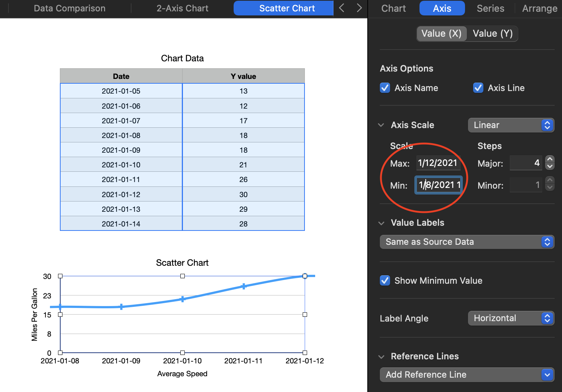Viewport: 562px width, 392px height.
Task: Open the 2-Axis Chart sheet tab
Action: 182,8
